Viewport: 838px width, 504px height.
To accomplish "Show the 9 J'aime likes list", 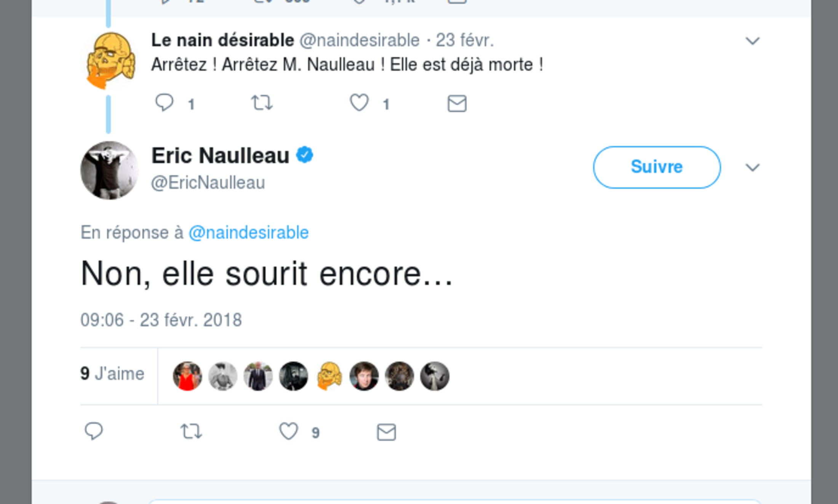I will [x=112, y=374].
